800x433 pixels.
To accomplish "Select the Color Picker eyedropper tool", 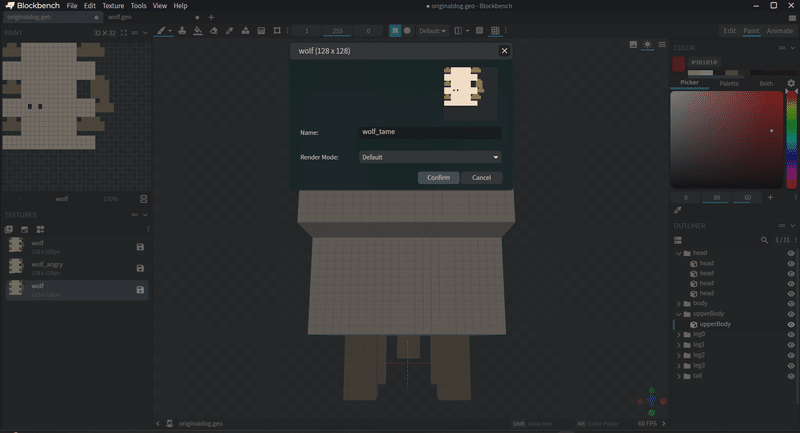I will pyautogui.click(x=230, y=31).
